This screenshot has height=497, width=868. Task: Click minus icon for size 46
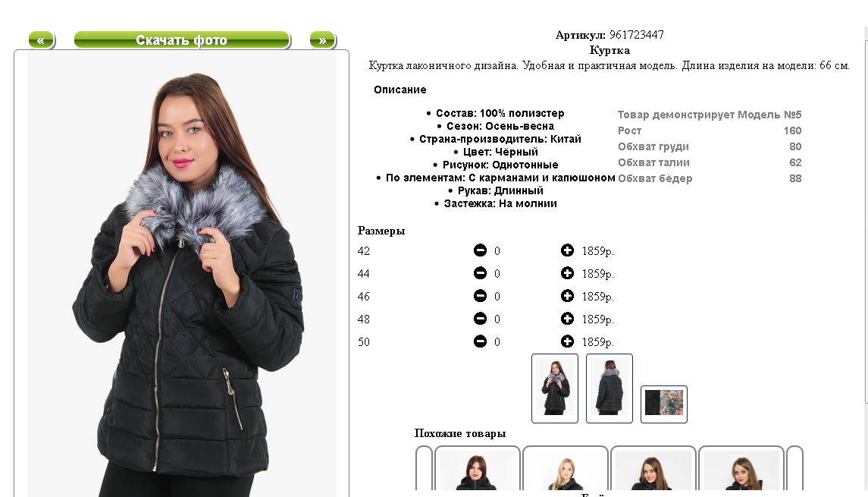480,296
